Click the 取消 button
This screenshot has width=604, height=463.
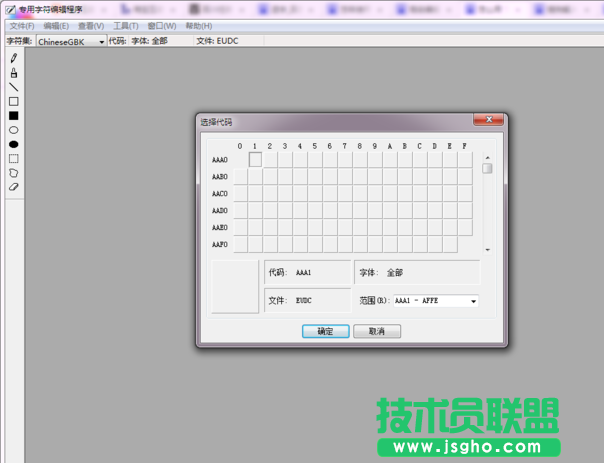point(377,331)
